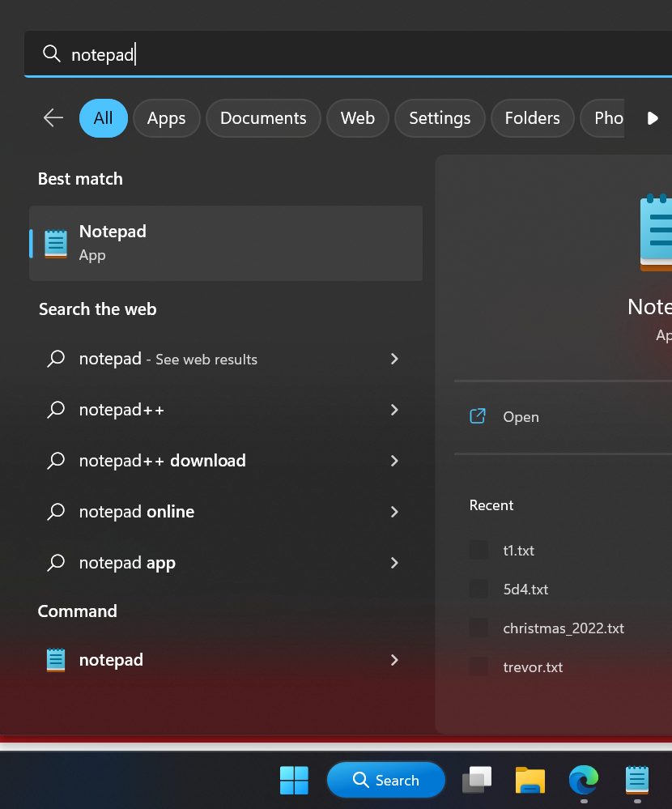The width and height of the screenshot is (672, 809).
Task: Switch to the Settings filter tab
Action: tap(439, 118)
